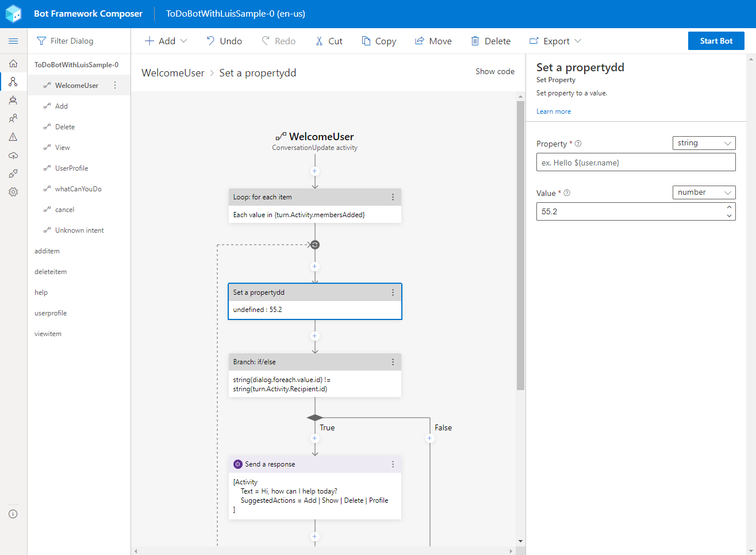Open the Export dropdown in toolbar
756x555 pixels.
point(555,41)
